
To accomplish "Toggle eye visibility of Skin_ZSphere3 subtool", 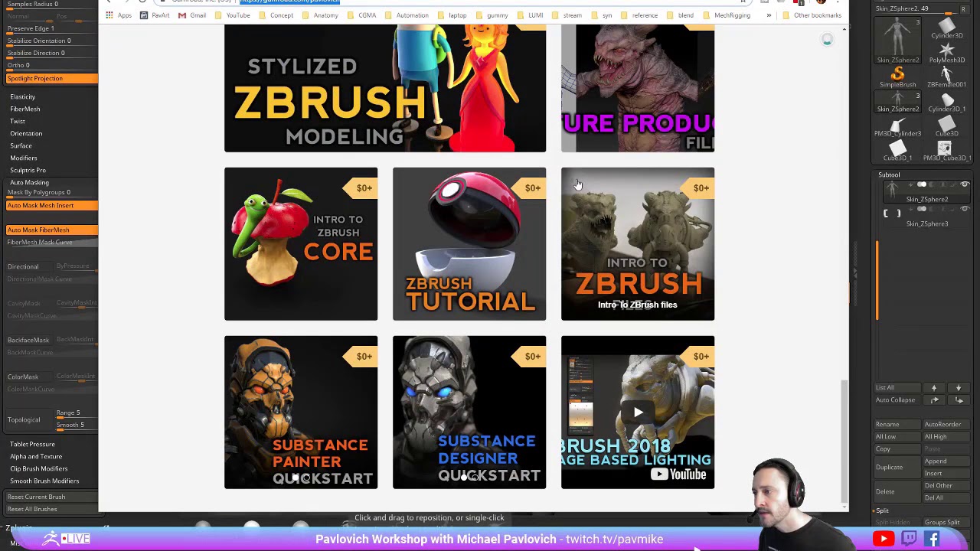I will pyautogui.click(x=965, y=210).
